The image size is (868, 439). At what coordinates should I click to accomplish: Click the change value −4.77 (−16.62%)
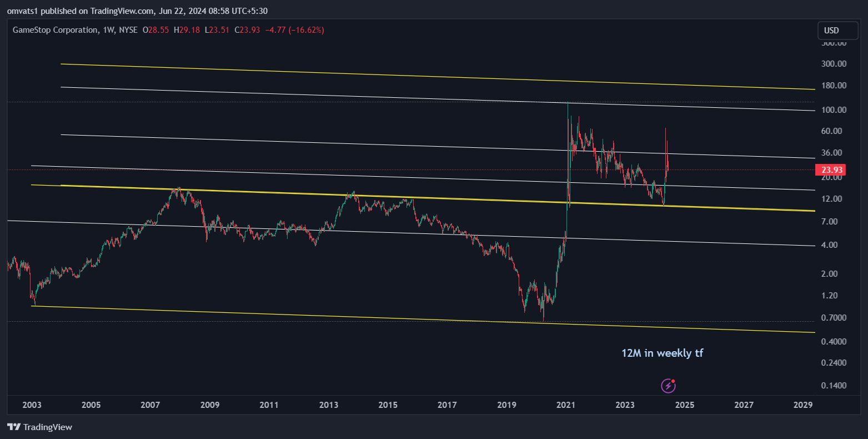(295, 30)
